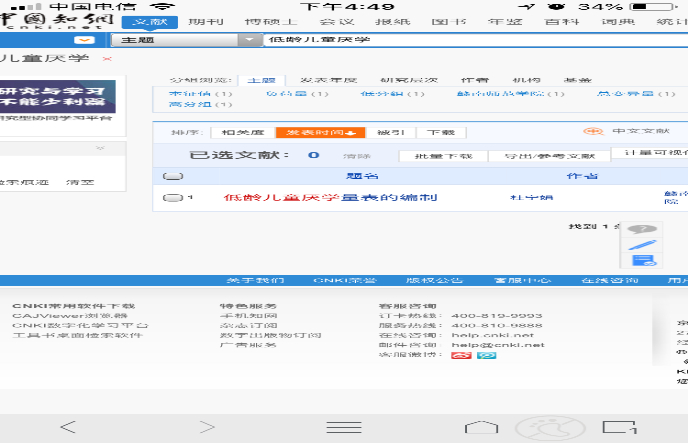688x443 pixels.
Task: Tap the browser forward arrow
Action: [207, 426]
